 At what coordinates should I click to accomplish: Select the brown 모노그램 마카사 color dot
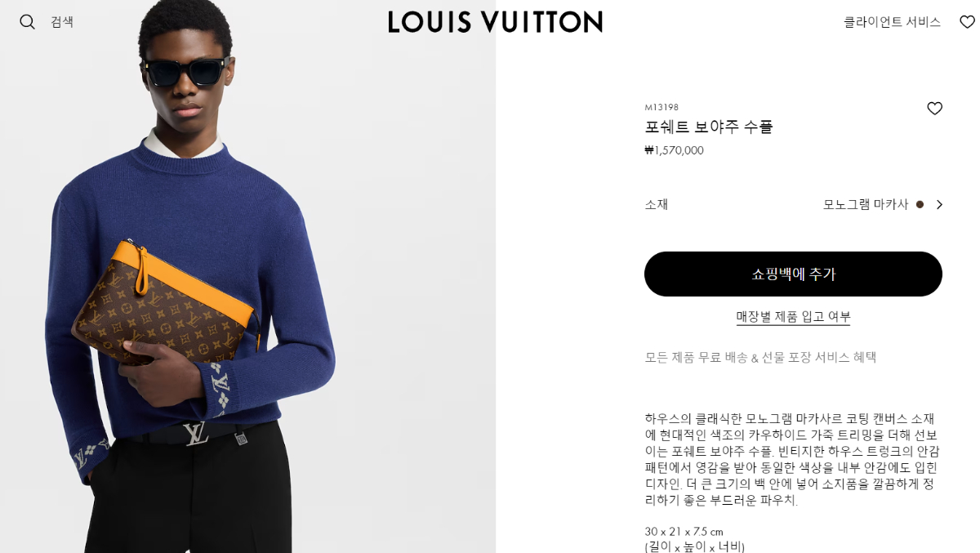(x=920, y=204)
